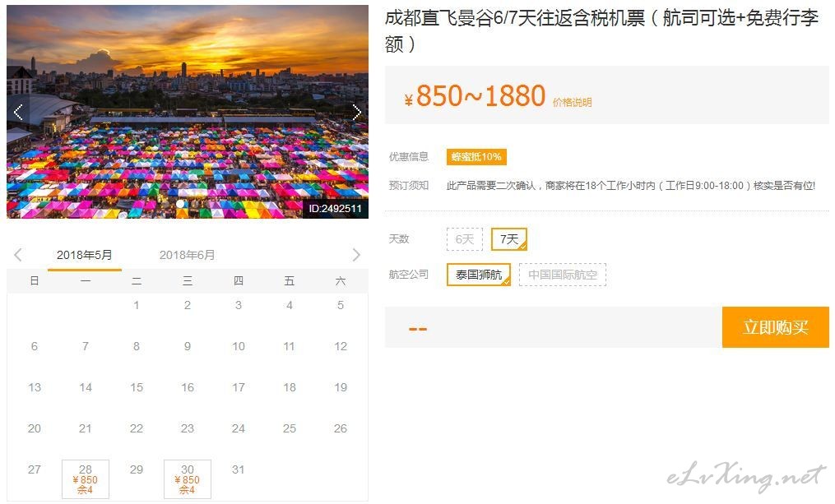Viewport: 835px width, 504px height.
Task: Click calendar date 12
Action: coord(341,346)
